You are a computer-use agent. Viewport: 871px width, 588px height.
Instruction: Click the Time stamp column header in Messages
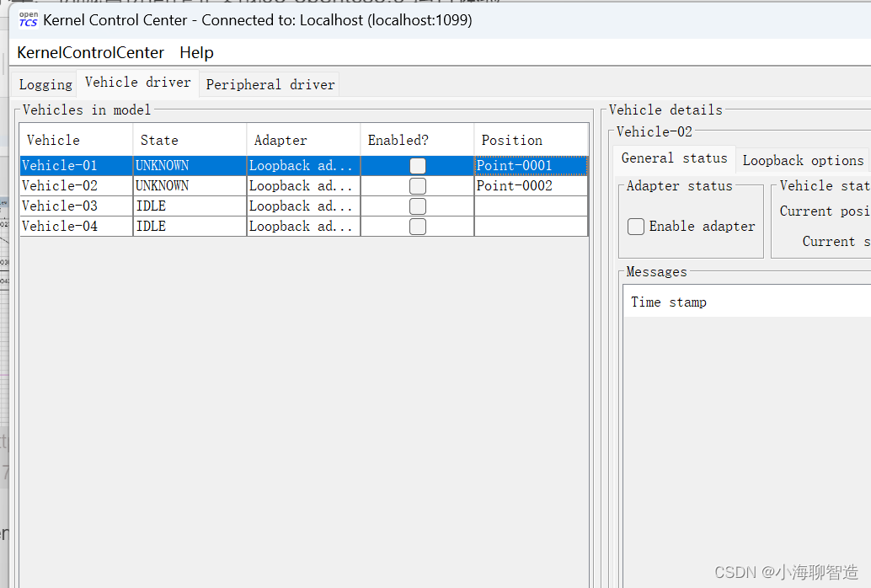click(x=746, y=302)
